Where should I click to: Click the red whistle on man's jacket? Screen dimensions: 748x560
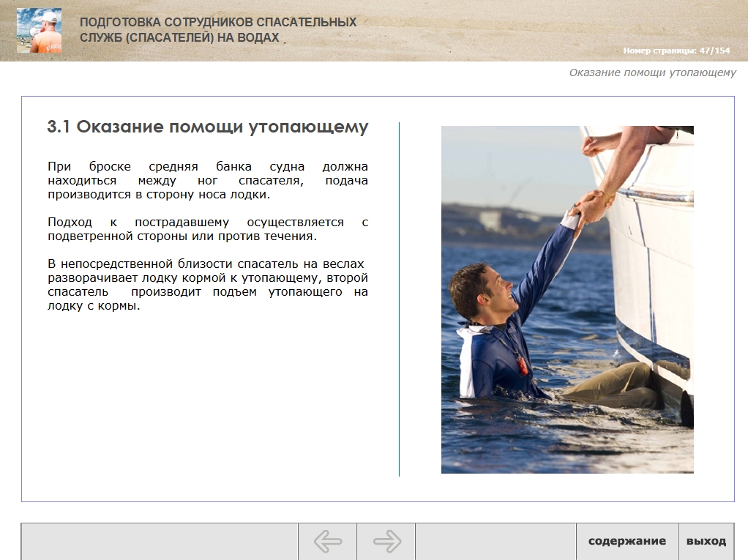tap(523, 365)
